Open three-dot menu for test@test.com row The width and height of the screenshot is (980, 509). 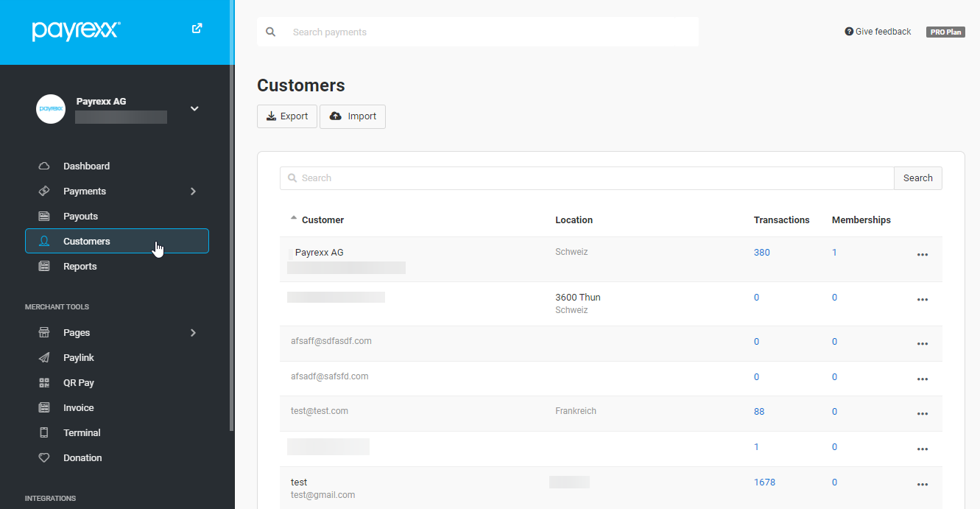[923, 414]
